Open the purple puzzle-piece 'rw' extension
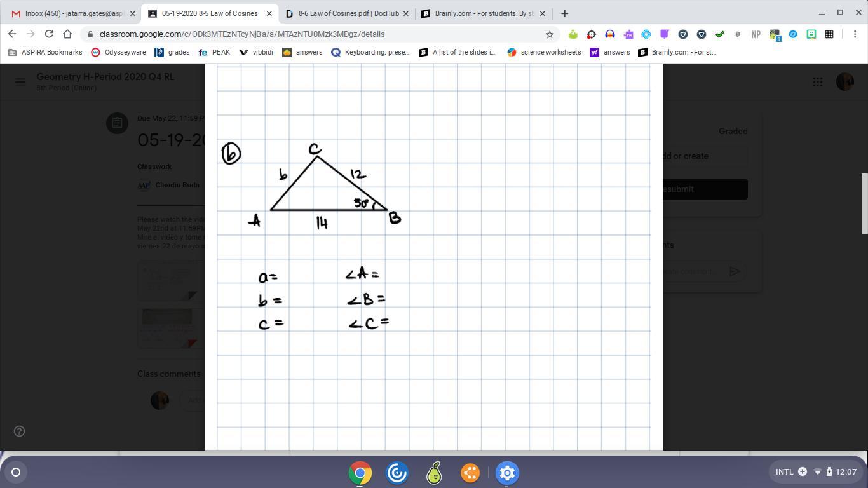Viewport: 868px width, 488px height. pos(628,34)
